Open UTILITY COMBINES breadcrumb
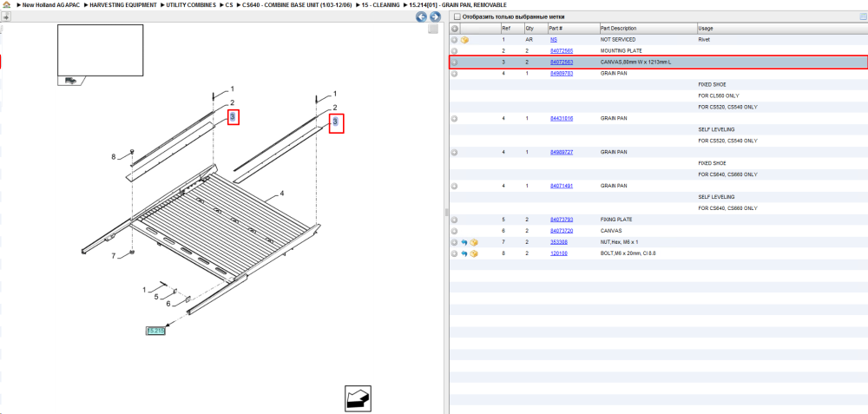 pos(190,5)
